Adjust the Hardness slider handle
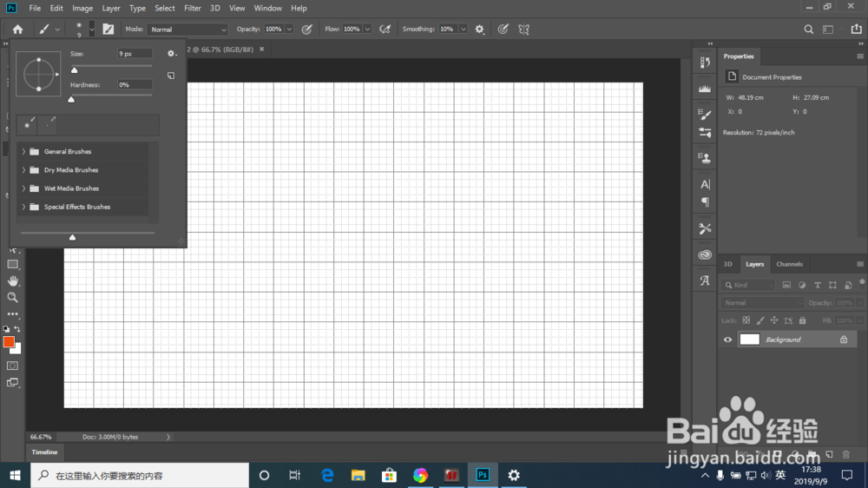 tap(71, 99)
